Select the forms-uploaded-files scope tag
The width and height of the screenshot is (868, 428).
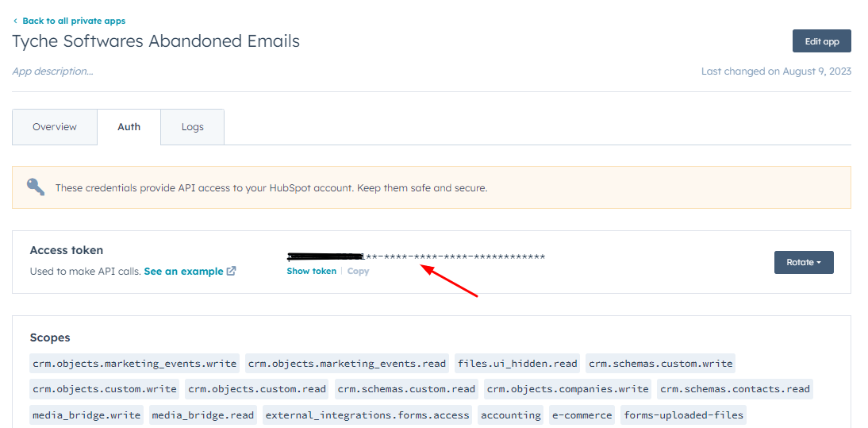683,415
